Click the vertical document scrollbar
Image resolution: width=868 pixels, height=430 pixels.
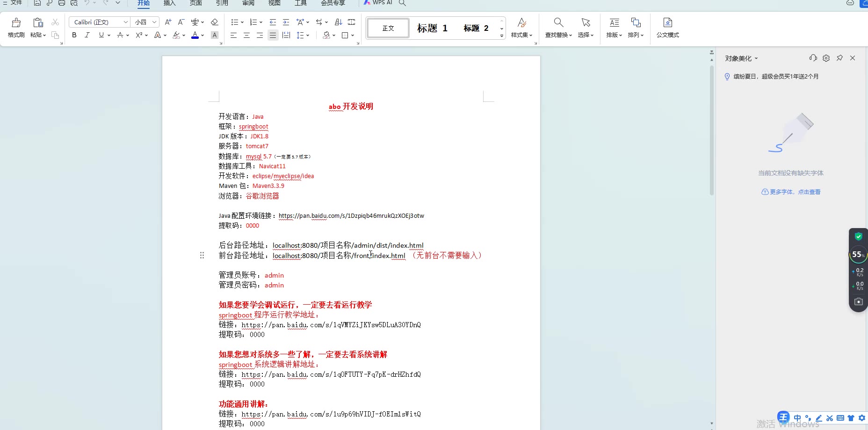click(712, 131)
